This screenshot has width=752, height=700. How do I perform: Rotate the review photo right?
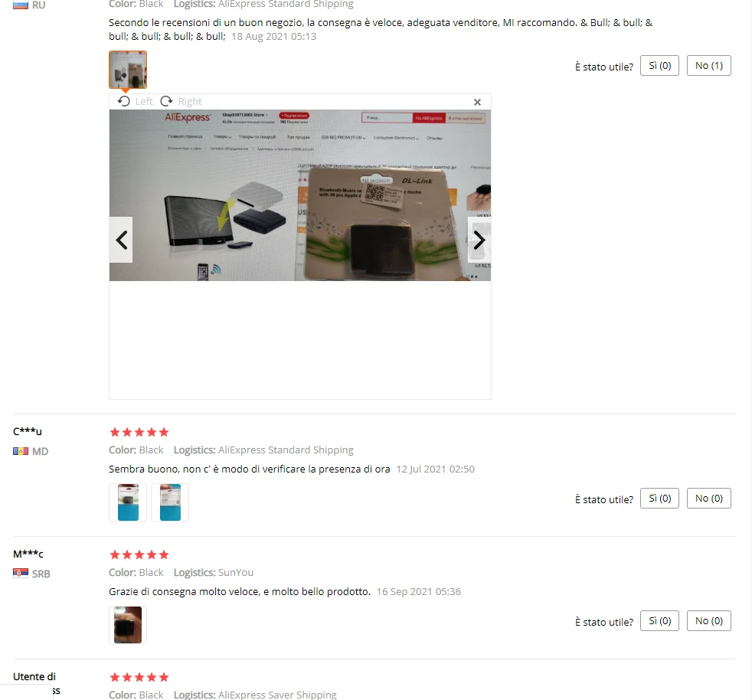(x=181, y=101)
